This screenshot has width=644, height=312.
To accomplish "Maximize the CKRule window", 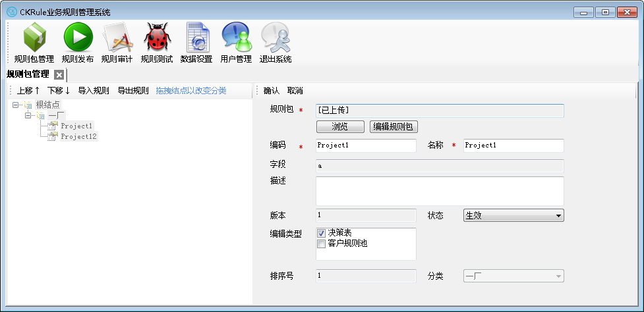I will (605, 13).
